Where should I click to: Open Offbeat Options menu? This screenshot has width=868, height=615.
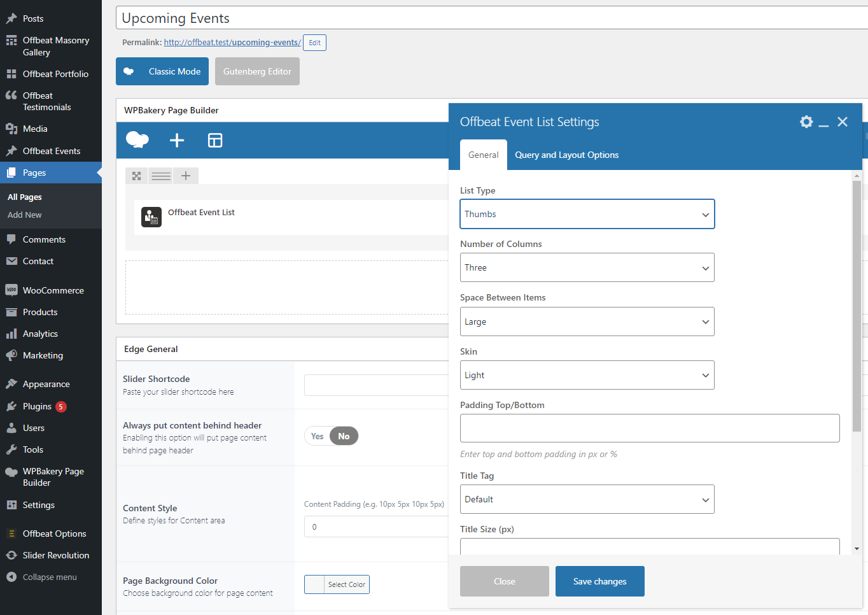[x=51, y=534]
